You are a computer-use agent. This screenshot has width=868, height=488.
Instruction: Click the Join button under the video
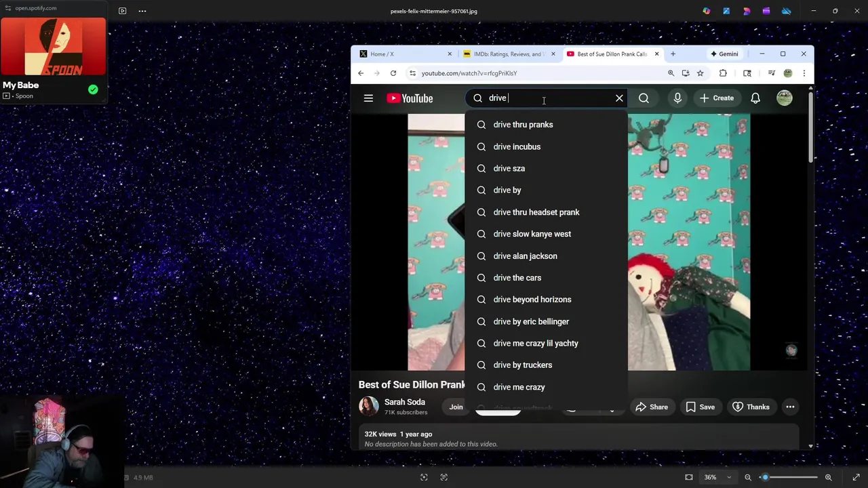tap(456, 407)
